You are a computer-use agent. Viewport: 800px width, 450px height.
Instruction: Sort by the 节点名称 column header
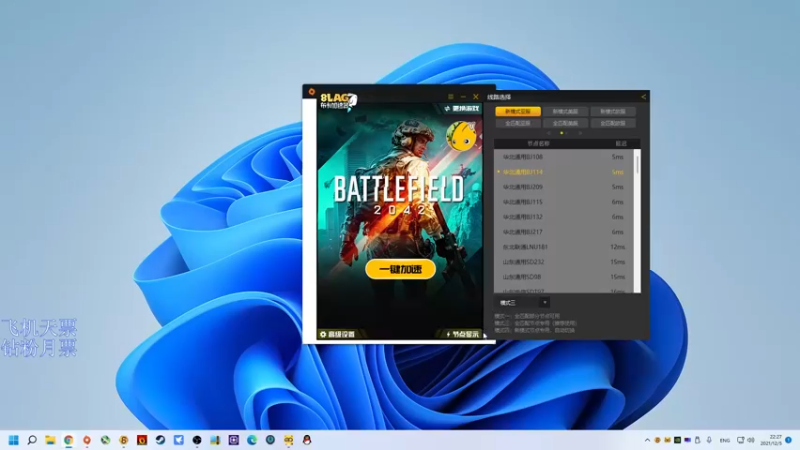point(538,144)
